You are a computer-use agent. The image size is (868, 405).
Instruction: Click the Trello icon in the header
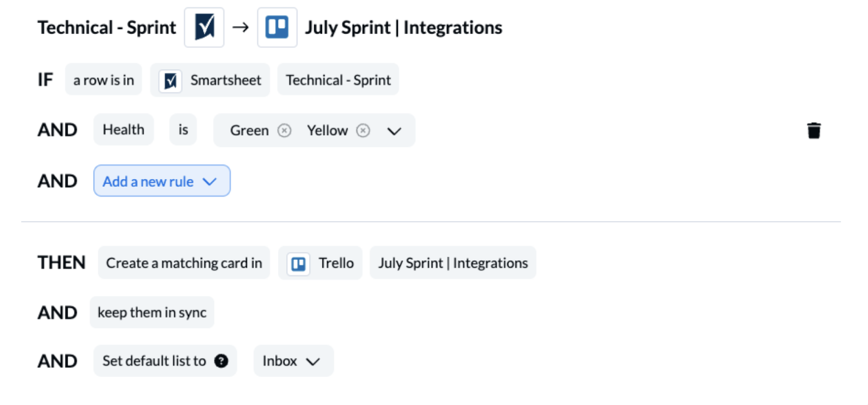[277, 27]
